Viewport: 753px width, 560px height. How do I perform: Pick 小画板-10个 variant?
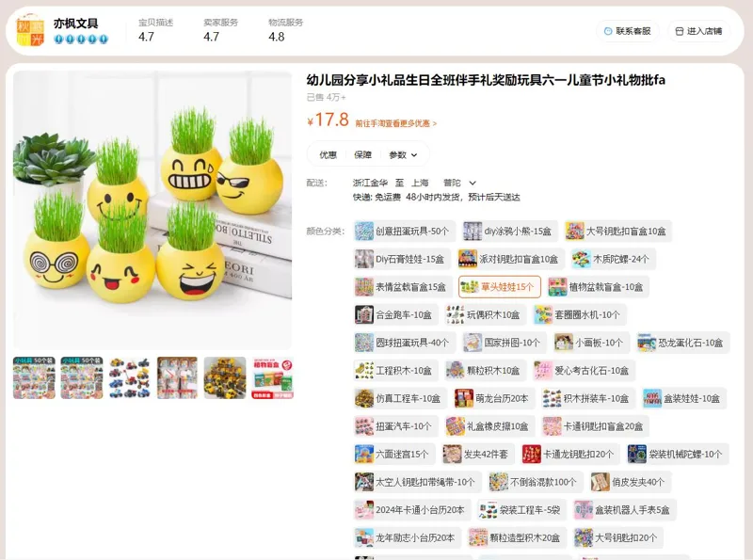coord(592,343)
